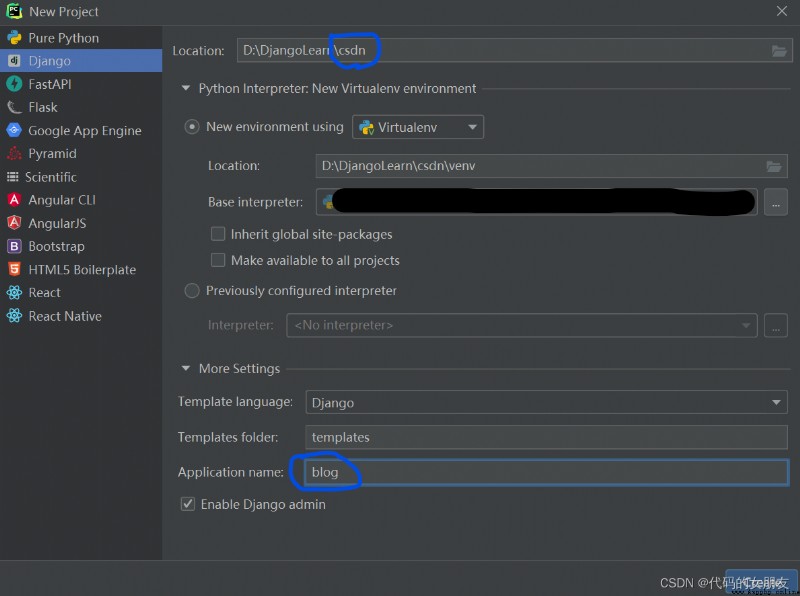The width and height of the screenshot is (800, 596).
Task: Open the Virtualenv environment type dropdown
Action: pyautogui.click(x=418, y=127)
